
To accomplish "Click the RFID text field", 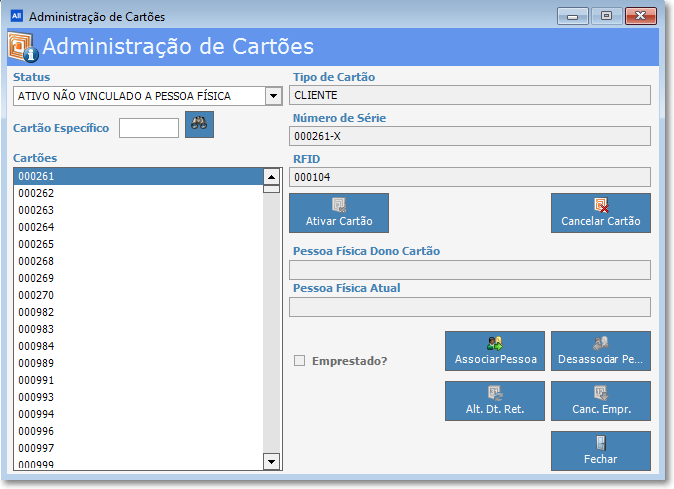I will (470, 177).
